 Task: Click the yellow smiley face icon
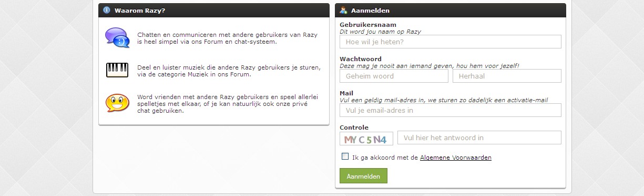point(117,103)
